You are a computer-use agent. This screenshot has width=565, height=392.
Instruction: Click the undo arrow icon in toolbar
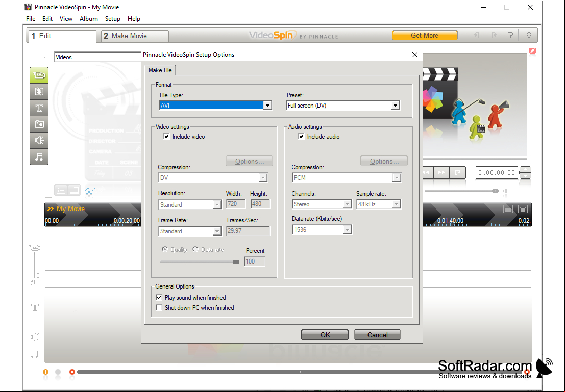[477, 35]
